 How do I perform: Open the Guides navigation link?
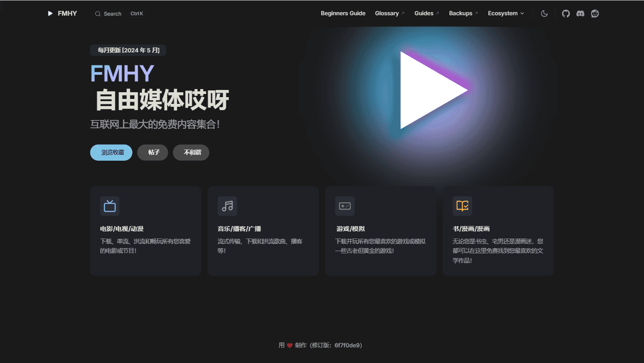pos(427,13)
